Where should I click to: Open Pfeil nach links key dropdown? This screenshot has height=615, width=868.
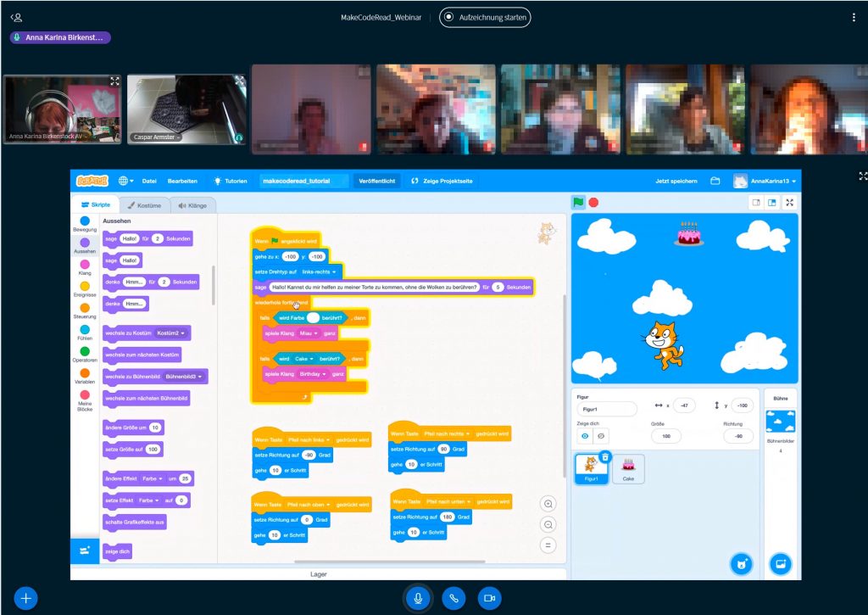(309, 439)
